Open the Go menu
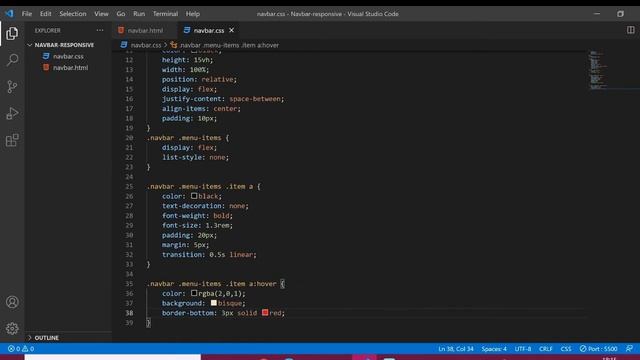 121,13
